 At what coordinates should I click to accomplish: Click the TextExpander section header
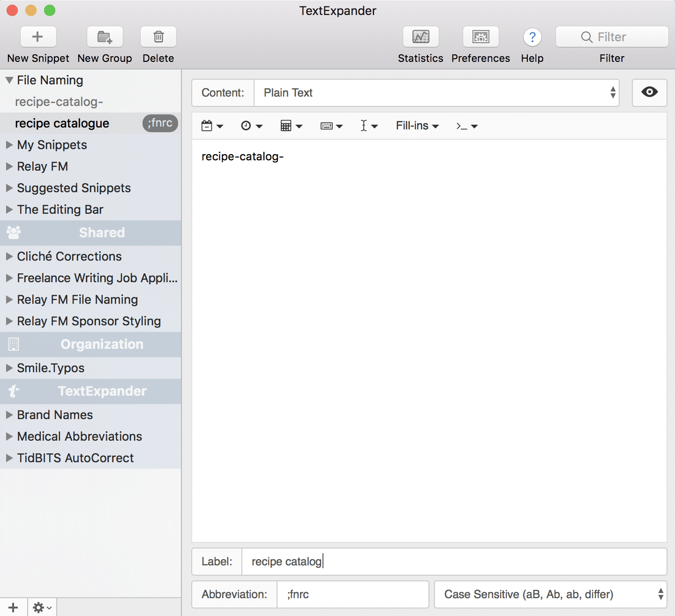click(90, 391)
